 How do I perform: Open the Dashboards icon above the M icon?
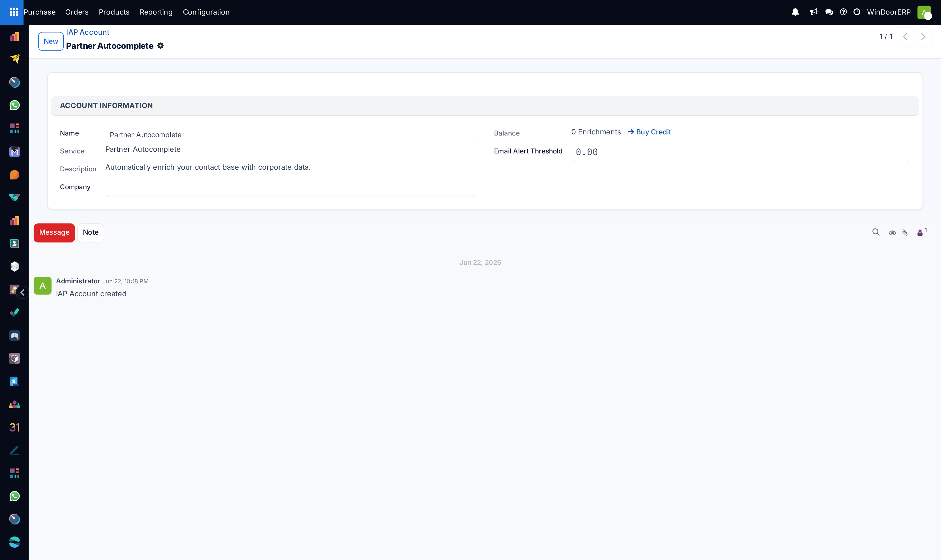[14, 128]
